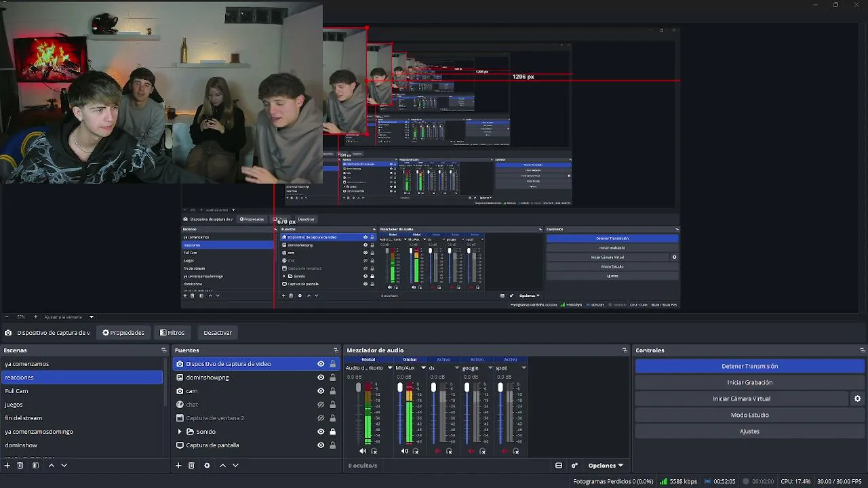Viewport: 868px width, 488px height.
Task: Zoom out the preview with minus icon
Action: (x=7, y=317)
